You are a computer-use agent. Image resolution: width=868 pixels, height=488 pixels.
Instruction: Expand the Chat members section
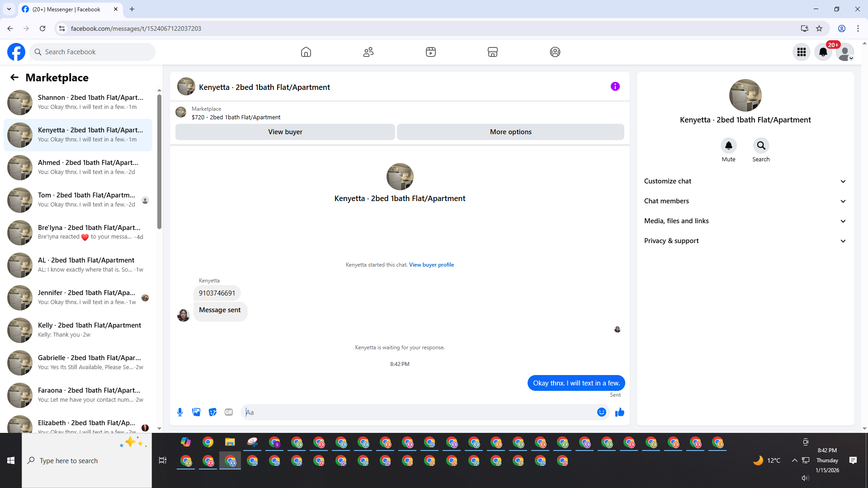(745, 201)
